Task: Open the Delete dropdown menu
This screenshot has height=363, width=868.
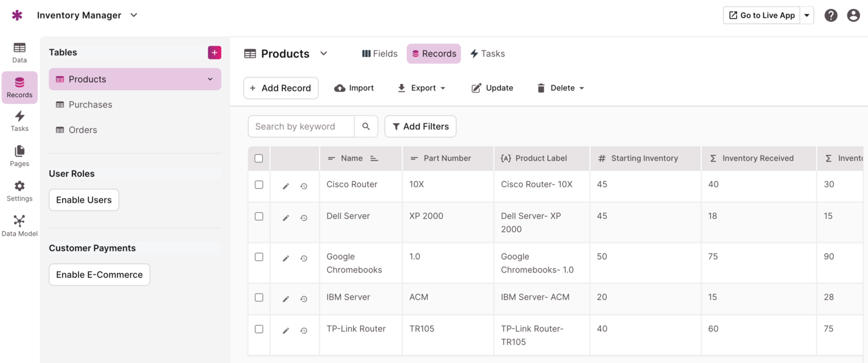Action: point(561,88)
